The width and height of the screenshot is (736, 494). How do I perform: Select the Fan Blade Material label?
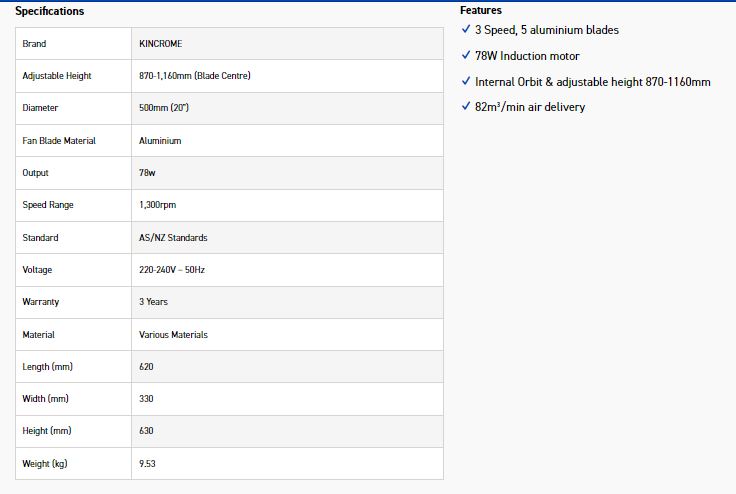(59, 141)
